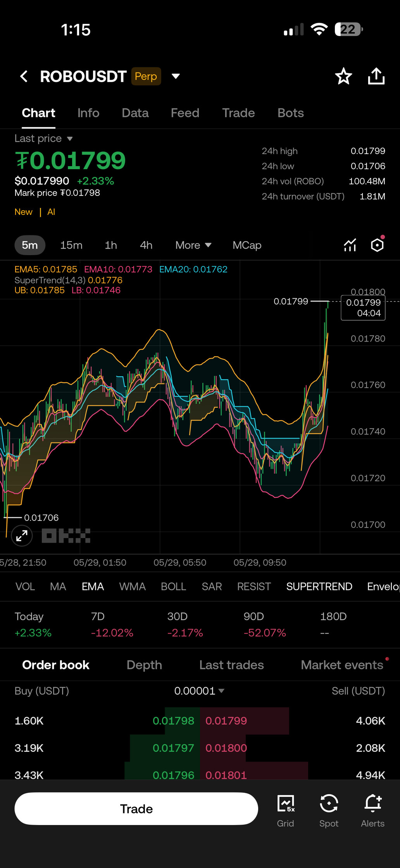Screen dimensions: 400x868
Task: Tap the 0.01797 bid price
Action: (x=173, y=748)
